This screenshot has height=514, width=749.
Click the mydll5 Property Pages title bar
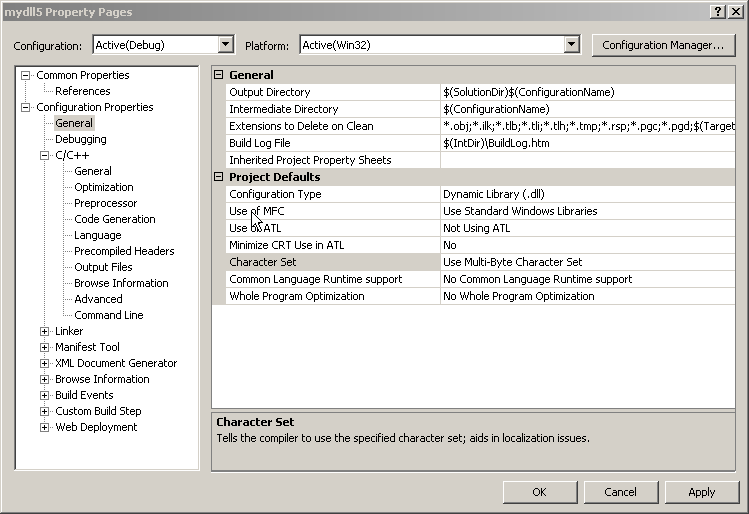[353, 11]
